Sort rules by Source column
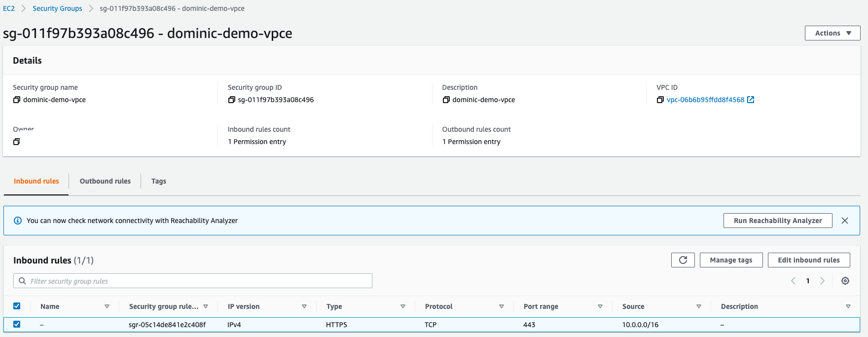 [698, 306]
